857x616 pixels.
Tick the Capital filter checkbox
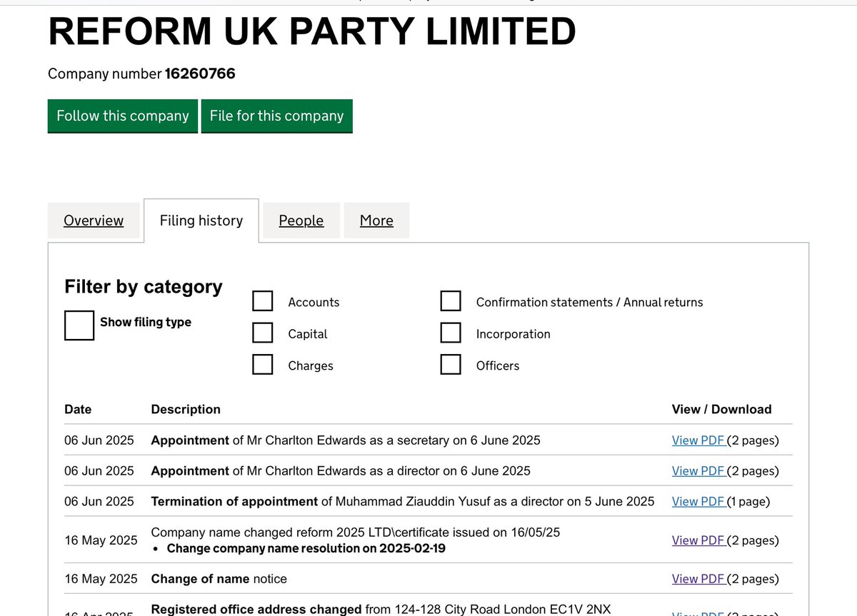pyautogui.click(x=263, y=333)
